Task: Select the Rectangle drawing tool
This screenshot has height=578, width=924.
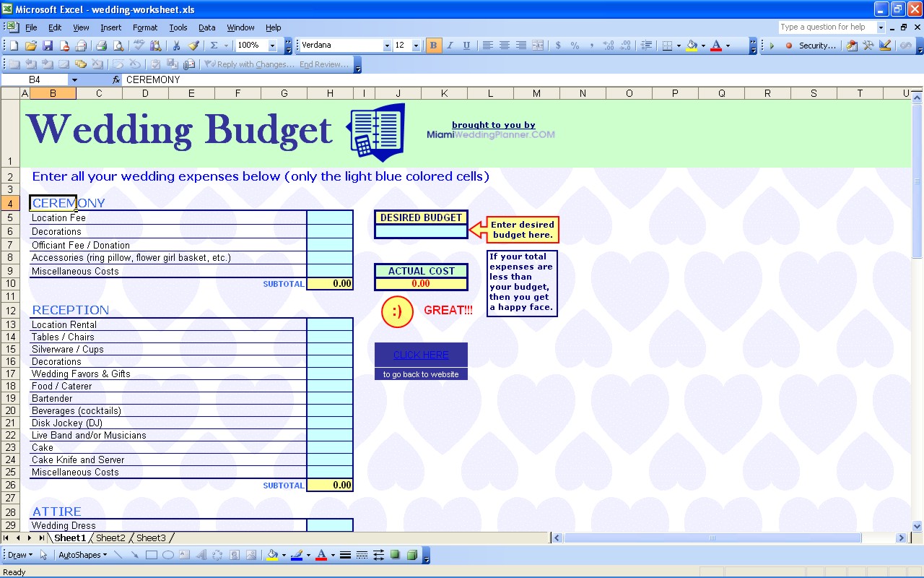Action: pos(152,555)
